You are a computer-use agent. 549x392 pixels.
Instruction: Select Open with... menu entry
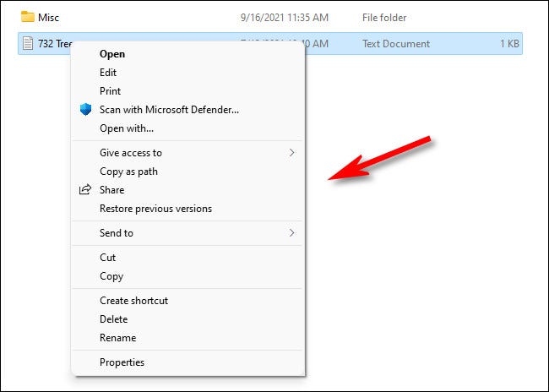tap(127, 128)
